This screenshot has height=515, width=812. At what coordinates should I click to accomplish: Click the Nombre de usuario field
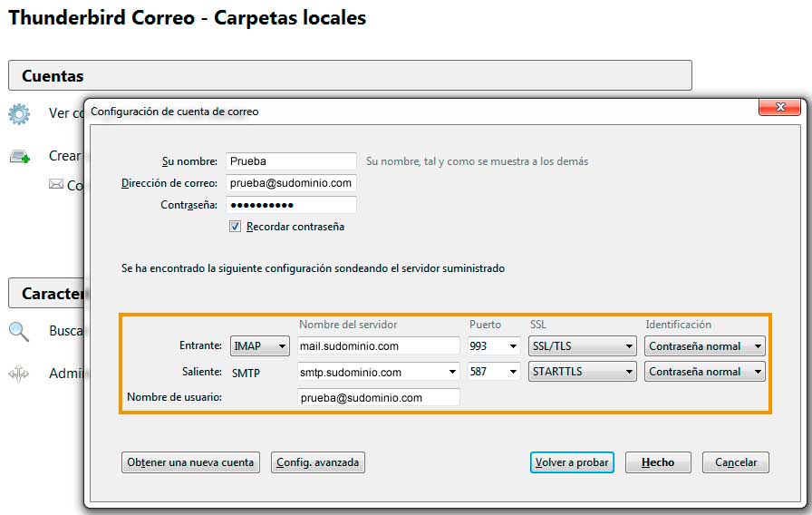click(378, 397)
